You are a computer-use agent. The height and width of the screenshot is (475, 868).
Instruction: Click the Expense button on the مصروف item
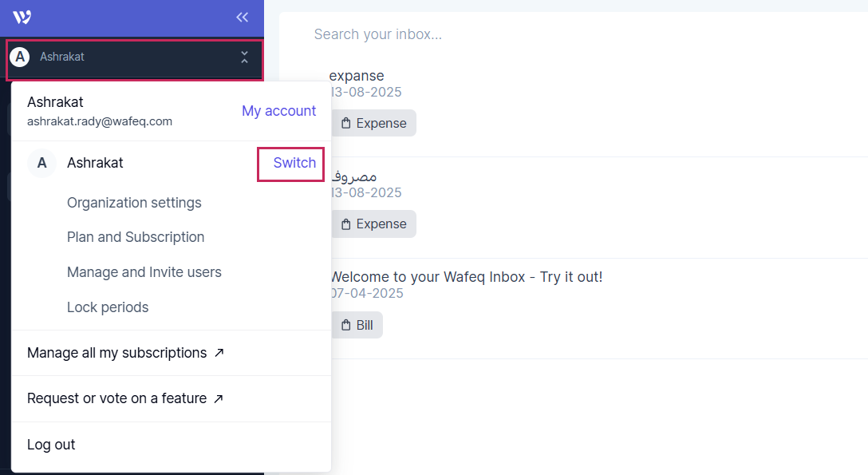click(373, 224)
